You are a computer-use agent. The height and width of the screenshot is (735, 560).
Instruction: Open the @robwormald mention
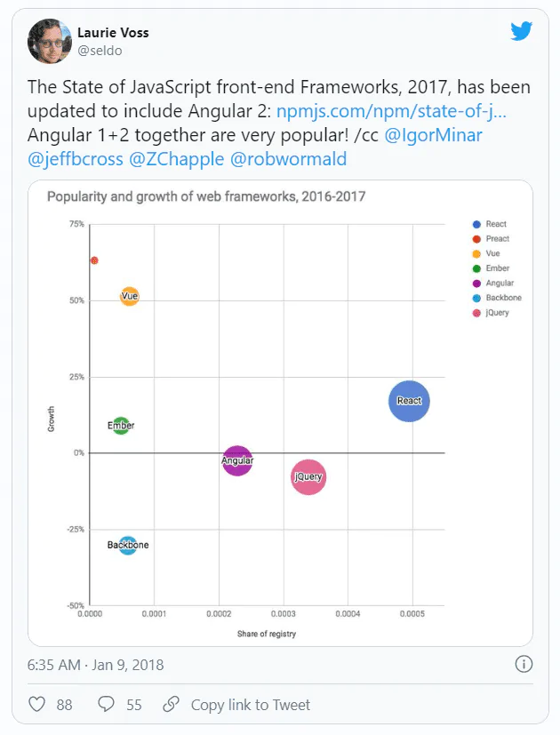(x=288, y=159)
